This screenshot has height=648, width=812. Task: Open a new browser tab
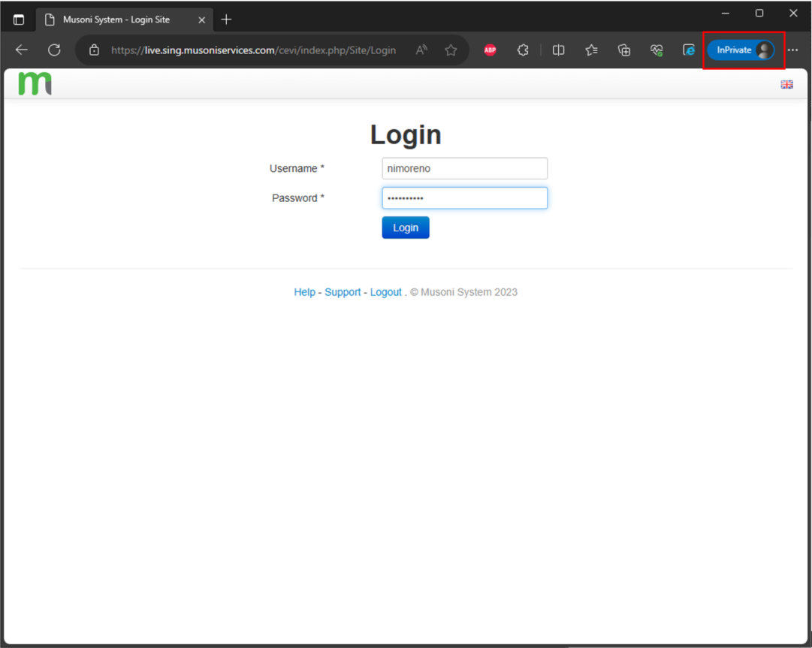[226, 20]
